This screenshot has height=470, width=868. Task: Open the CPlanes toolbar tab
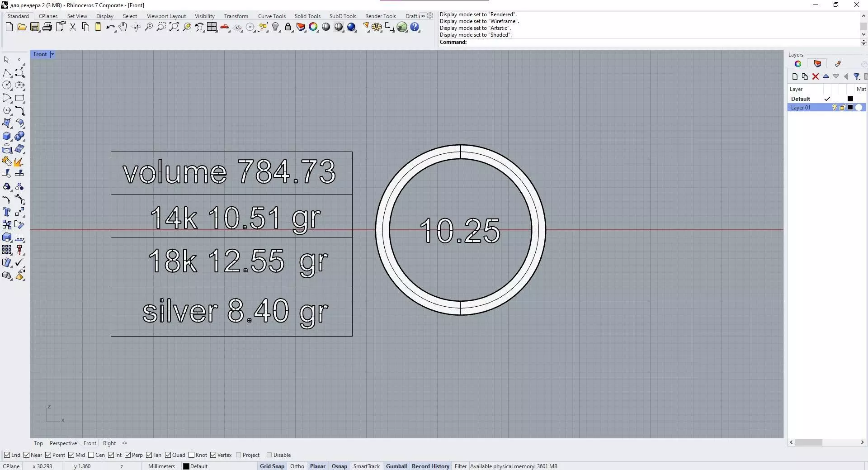click(x=48, y=16)
